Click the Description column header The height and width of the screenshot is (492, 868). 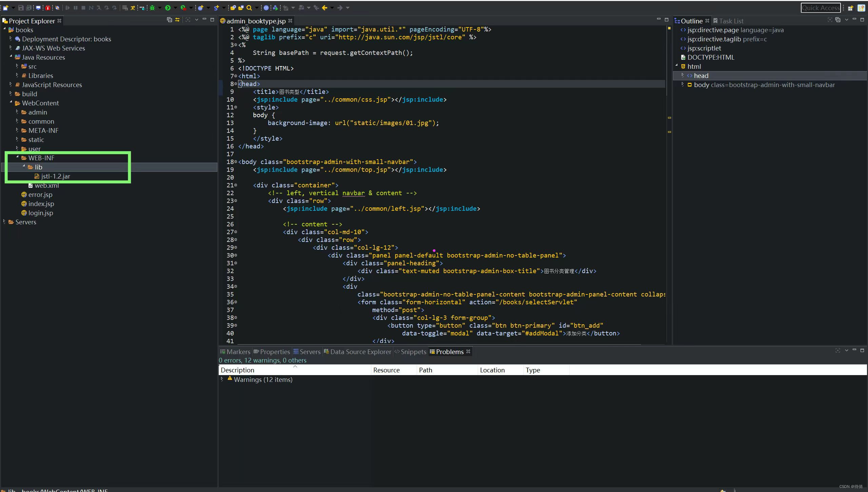click(237, 370)
